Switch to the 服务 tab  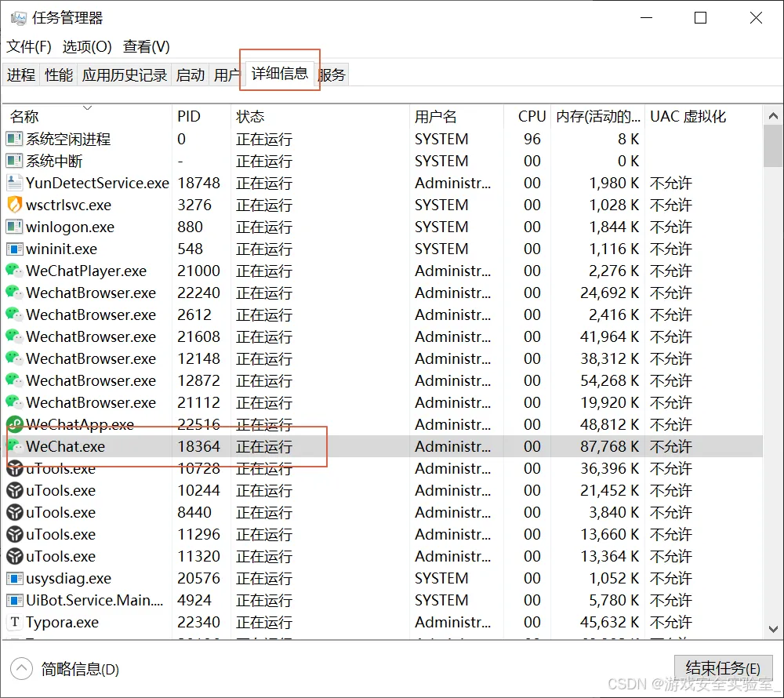coord(332,75)
